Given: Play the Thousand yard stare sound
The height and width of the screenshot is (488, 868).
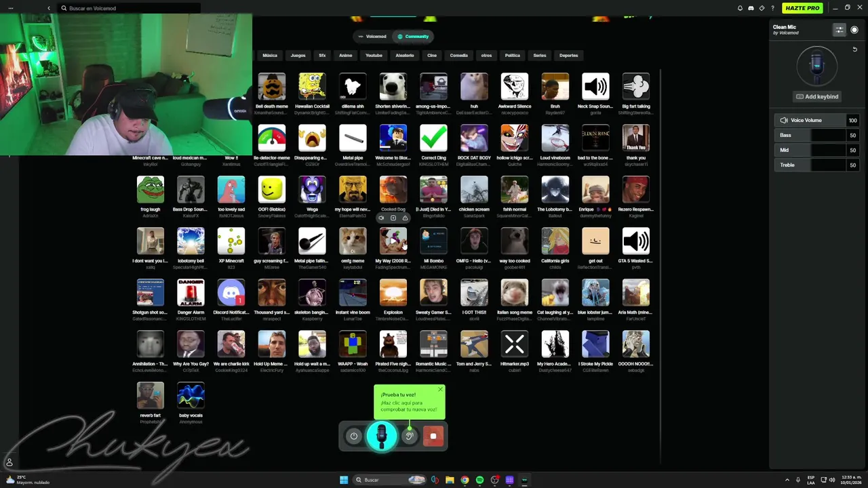Looking at the screenshot, I should coord(271,293).
